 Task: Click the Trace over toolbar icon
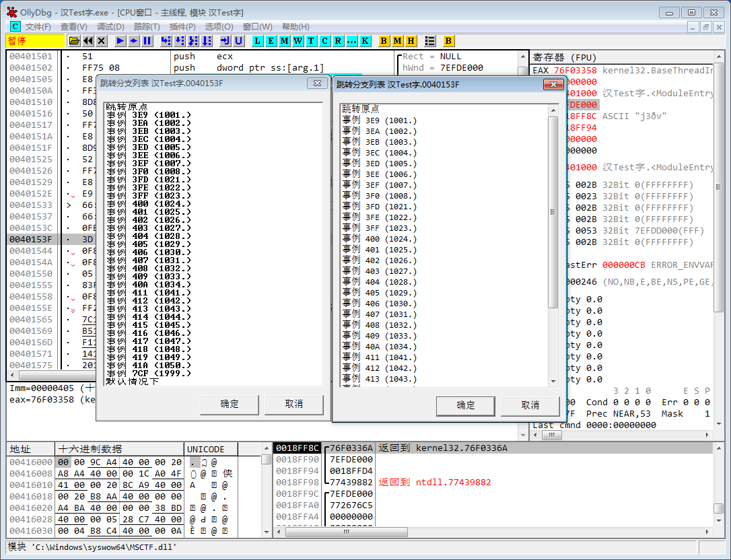coord(207,41)
